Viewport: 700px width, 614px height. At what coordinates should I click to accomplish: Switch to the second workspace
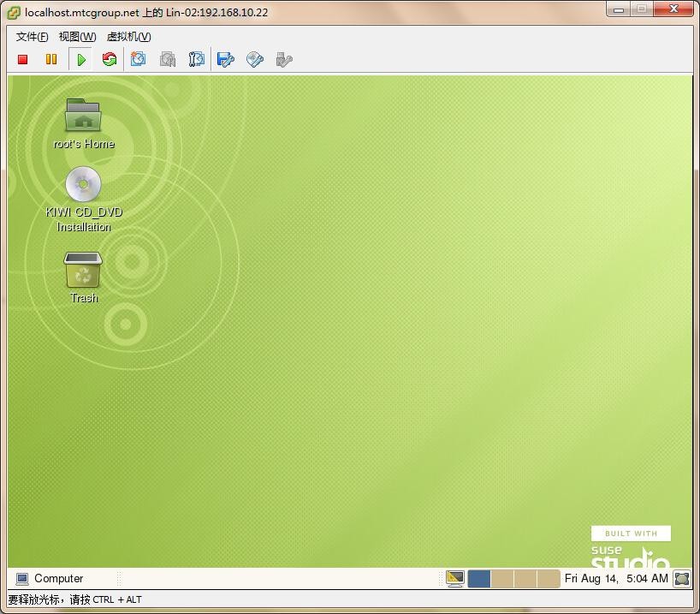click(x=502, y=579)
